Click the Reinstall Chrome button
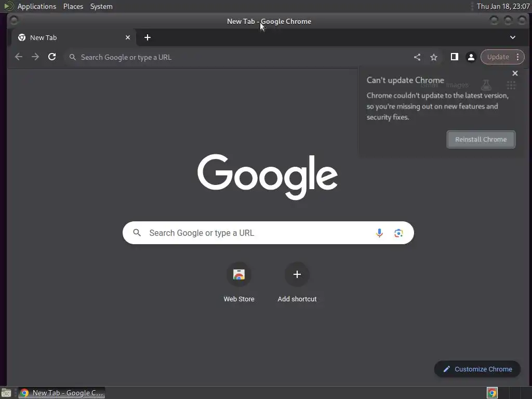Screen dimensions: 532x399 pos(481,139)
